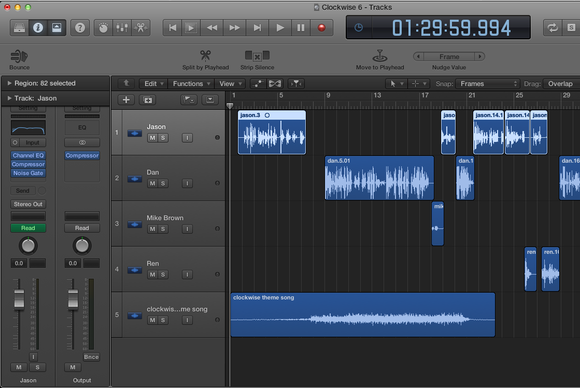This screenshot has width=580, height=388.
Task: Open the Edit menu in Tracks area
Action: pyautogui.click(x=153, y=84)
